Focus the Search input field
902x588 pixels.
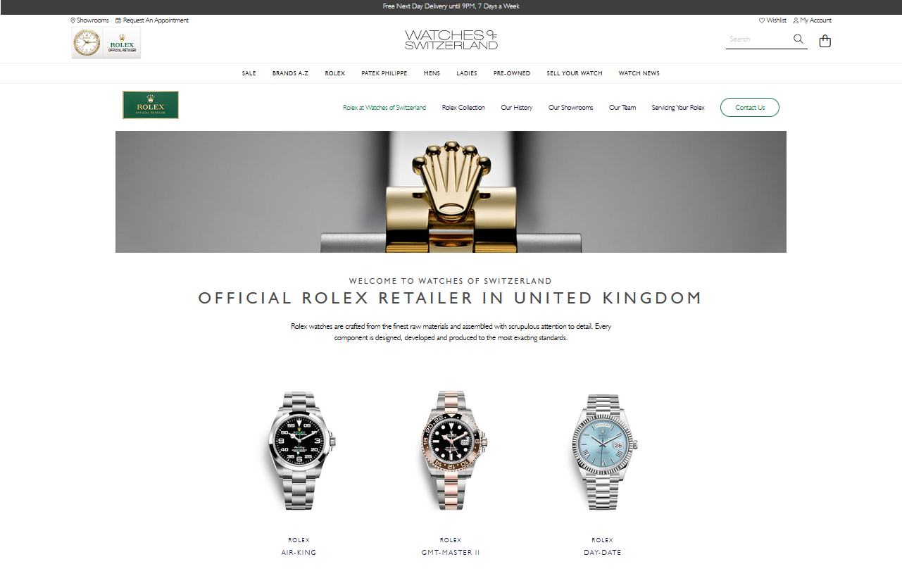click(x=758, y=39)
